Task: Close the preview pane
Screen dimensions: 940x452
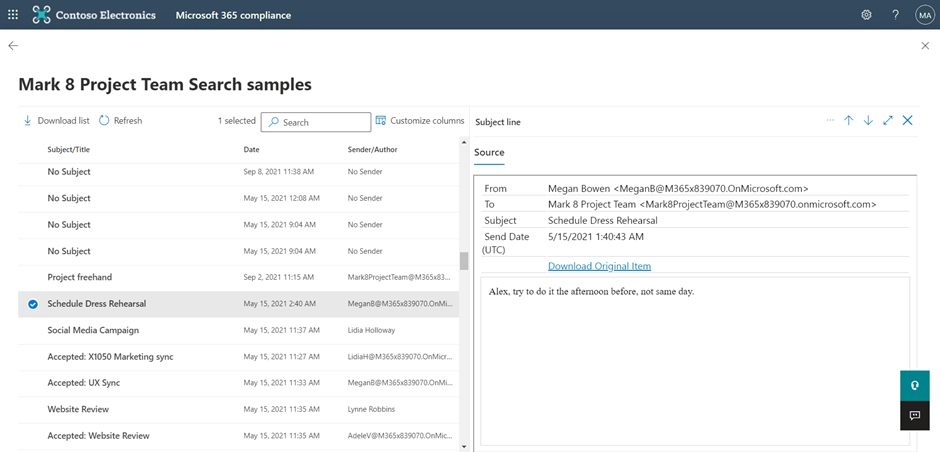Action: pyautogui.click(x=908, y=120)
